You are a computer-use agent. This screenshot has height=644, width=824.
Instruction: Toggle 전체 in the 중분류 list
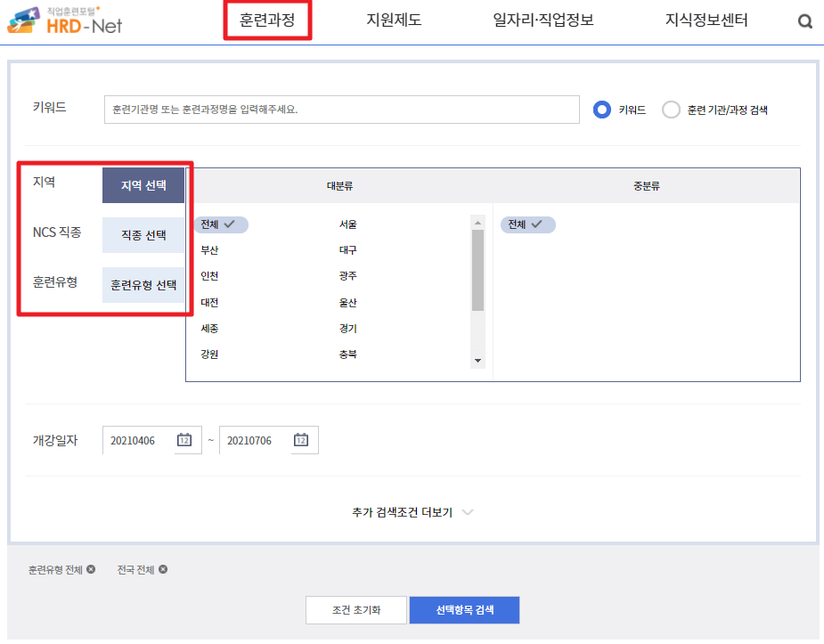point(527,224)
